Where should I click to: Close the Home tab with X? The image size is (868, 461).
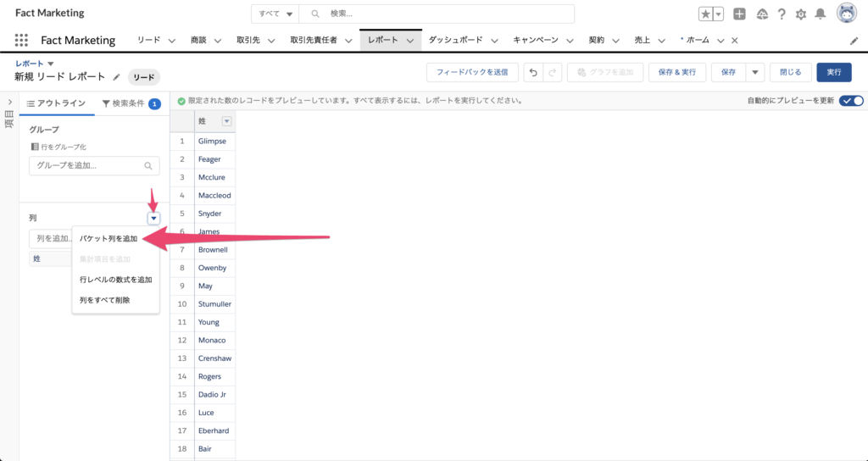[735, 41]
